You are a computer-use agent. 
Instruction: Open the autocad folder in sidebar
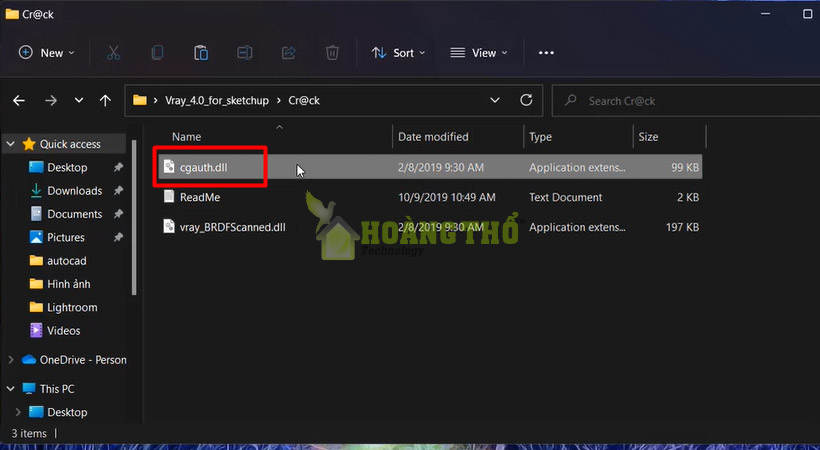click(66, 261)
